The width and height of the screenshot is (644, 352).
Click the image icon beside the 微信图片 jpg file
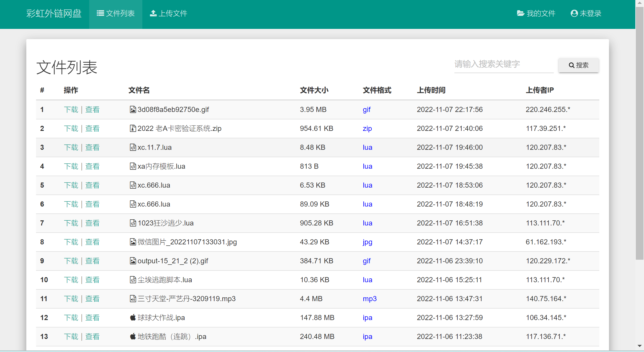(133, 242)
